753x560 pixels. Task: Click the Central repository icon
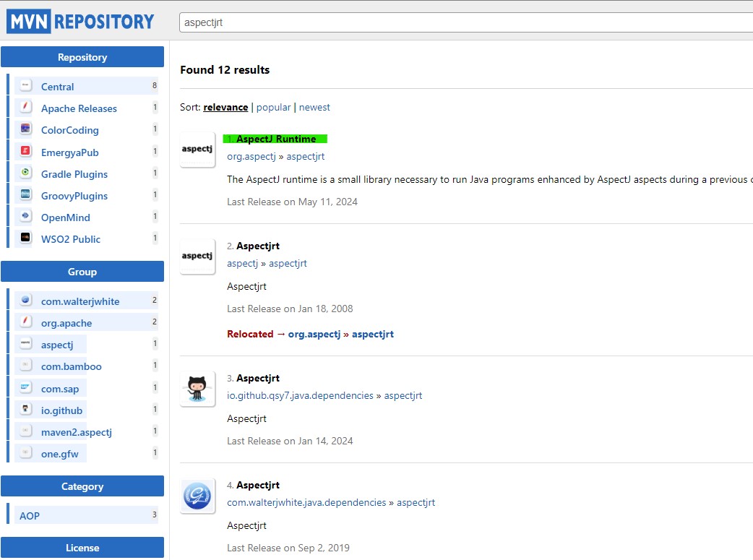(25, 85)
